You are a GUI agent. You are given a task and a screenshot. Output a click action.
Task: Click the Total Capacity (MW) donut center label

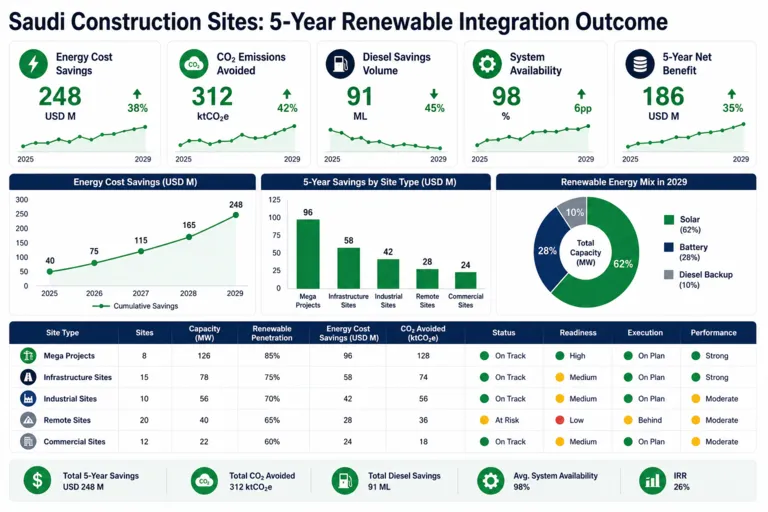585,252
